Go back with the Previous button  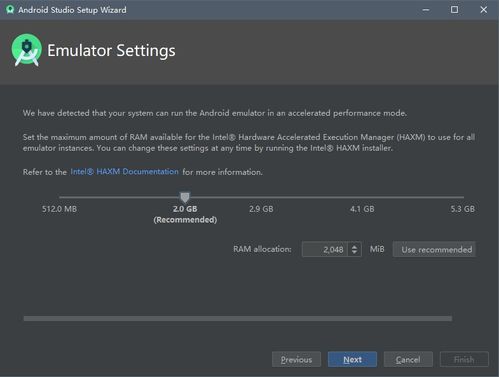pyautogui.click(x=296, y=359)
